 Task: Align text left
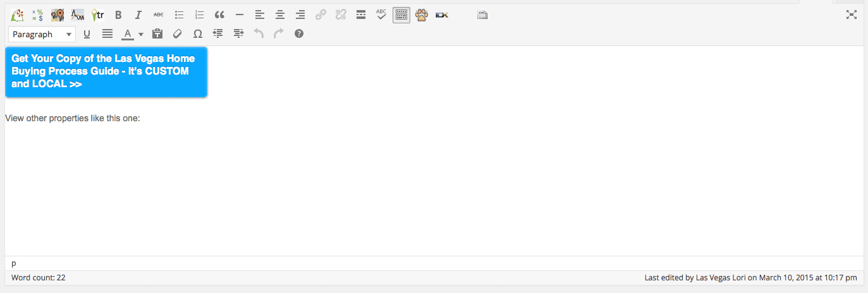click(x=260, y=15)
